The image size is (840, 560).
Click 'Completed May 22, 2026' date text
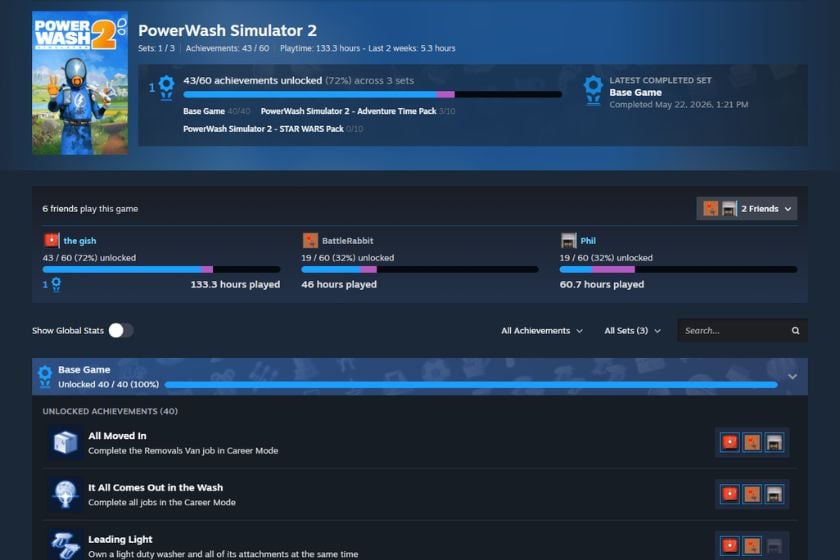point(678,104)
